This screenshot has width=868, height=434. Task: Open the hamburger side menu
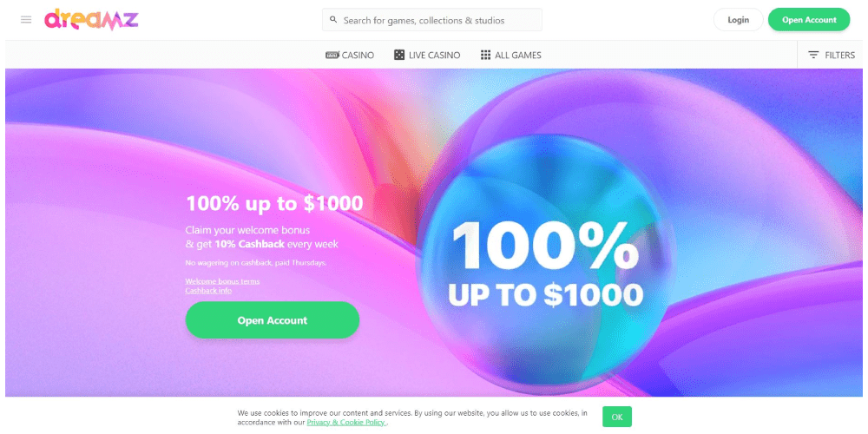[x=26, y=19]
